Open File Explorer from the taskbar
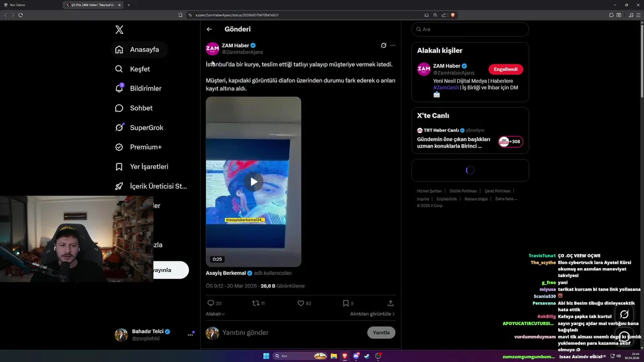The height and width of the screenshot is (362, 644). click(334, 356)
